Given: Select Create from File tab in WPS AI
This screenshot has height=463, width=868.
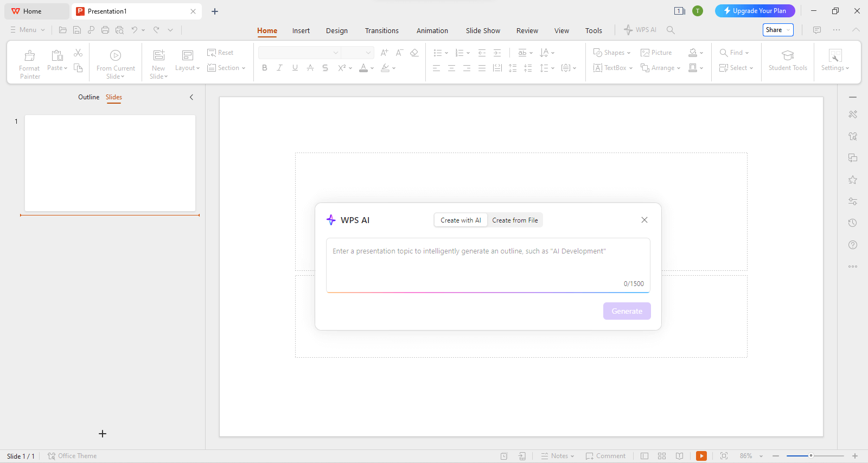Looking at the screenshot, I should pos(515,220).
